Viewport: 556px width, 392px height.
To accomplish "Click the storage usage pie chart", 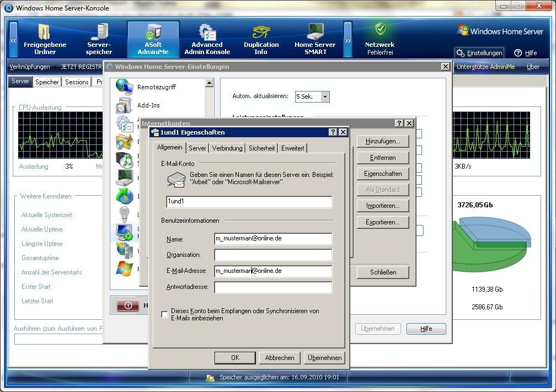I will (x=491, y=244).
